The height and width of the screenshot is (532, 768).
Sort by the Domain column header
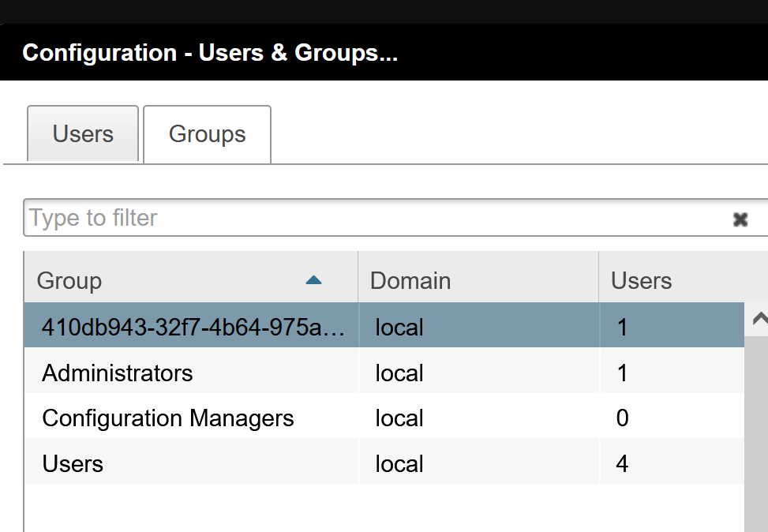[x=410, y=280]
